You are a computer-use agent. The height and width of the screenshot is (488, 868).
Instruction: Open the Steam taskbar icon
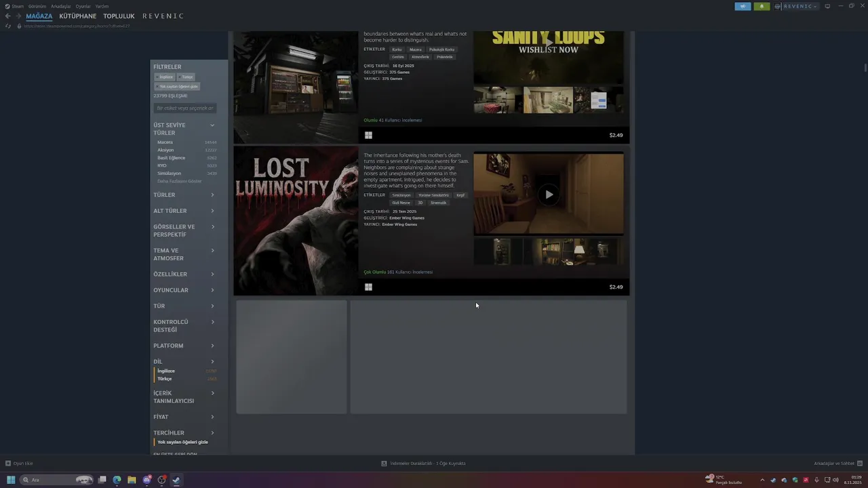176,480
